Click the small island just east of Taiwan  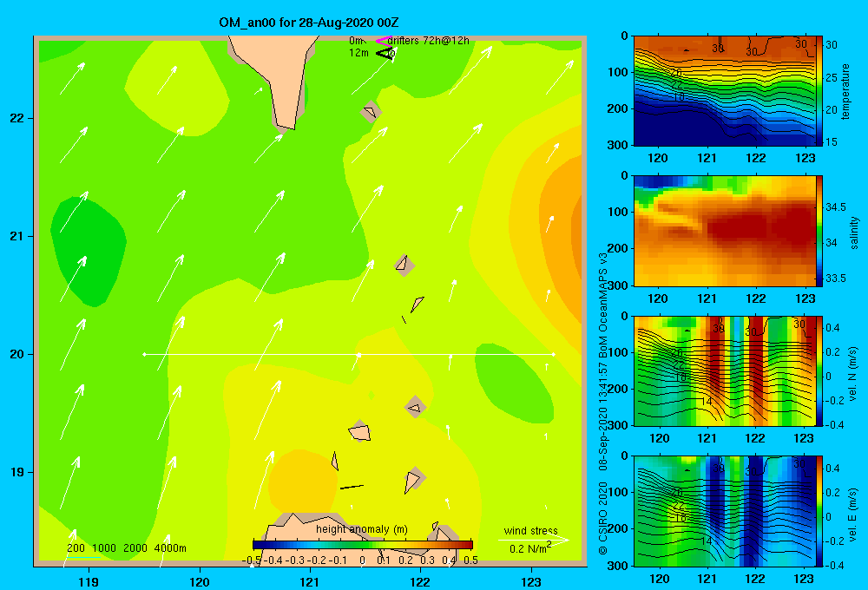point(371,112)
